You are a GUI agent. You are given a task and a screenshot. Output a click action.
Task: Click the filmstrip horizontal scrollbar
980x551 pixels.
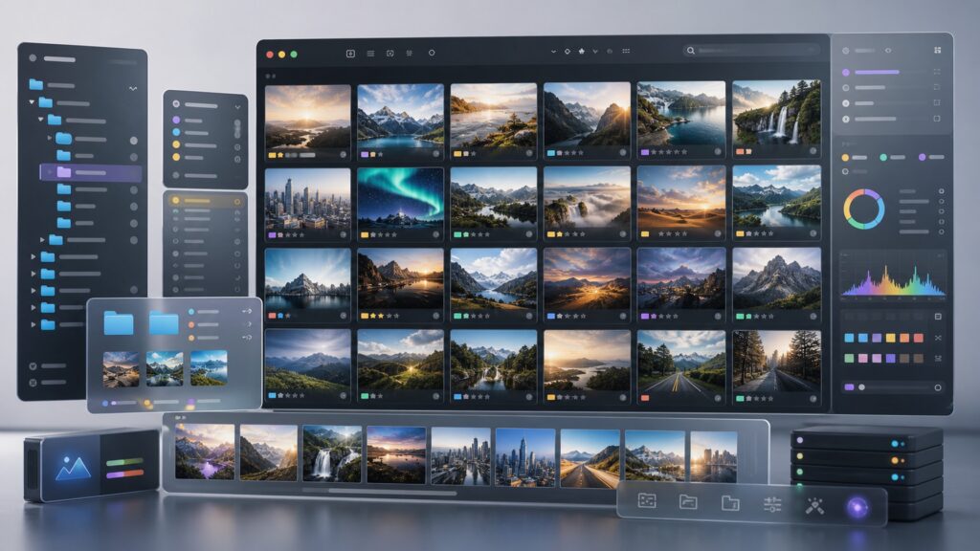(x=392, y=492)
